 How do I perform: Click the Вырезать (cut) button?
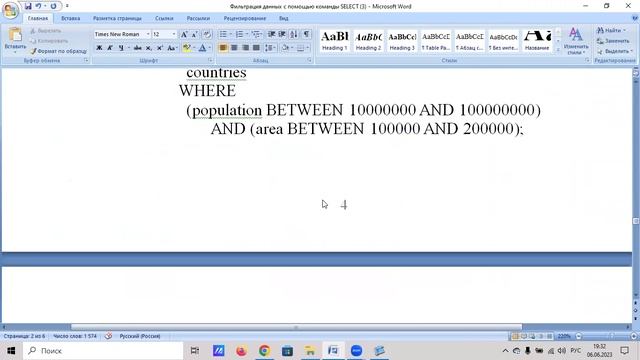(46, 31)
